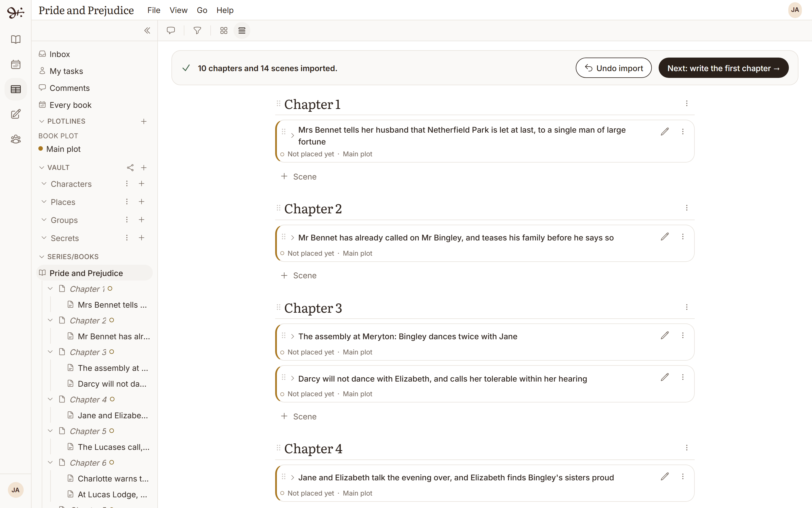The image size is (812, 508).
Task: Open the Go menu
Action: pyautogui.click(x=202, y=10)
